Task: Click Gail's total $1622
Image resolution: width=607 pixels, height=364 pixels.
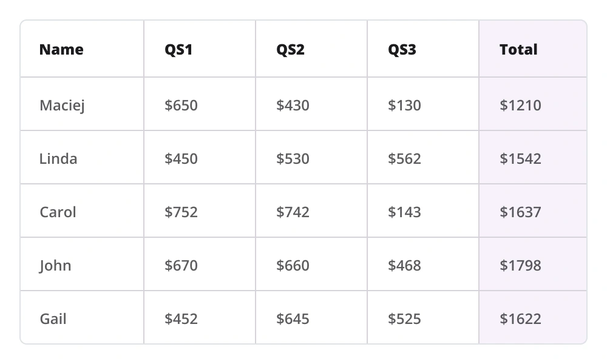Action: [x=520, y=319]
